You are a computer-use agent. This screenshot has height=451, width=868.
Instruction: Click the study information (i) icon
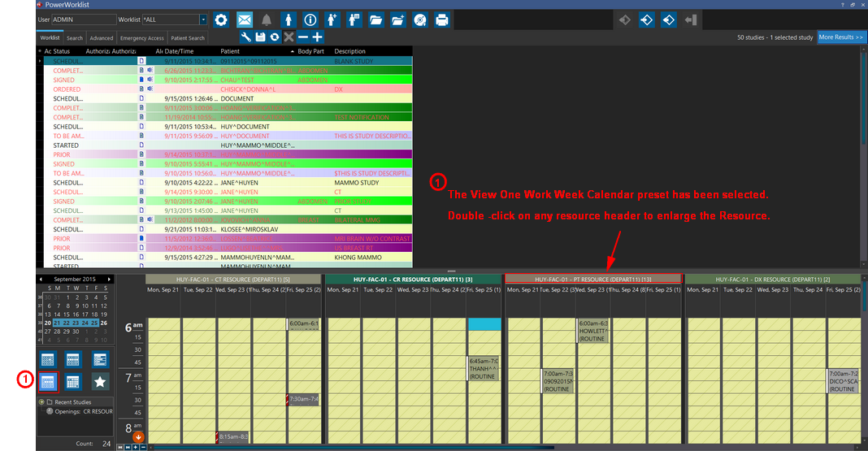pos(310,20)
